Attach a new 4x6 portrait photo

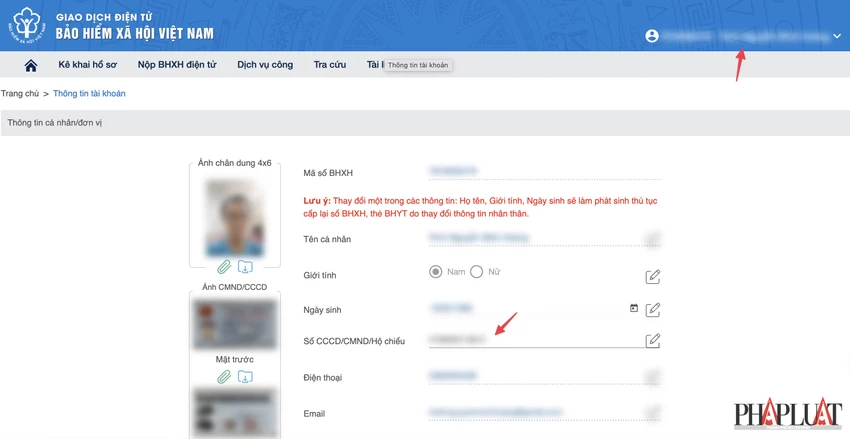tap(224, 267)
